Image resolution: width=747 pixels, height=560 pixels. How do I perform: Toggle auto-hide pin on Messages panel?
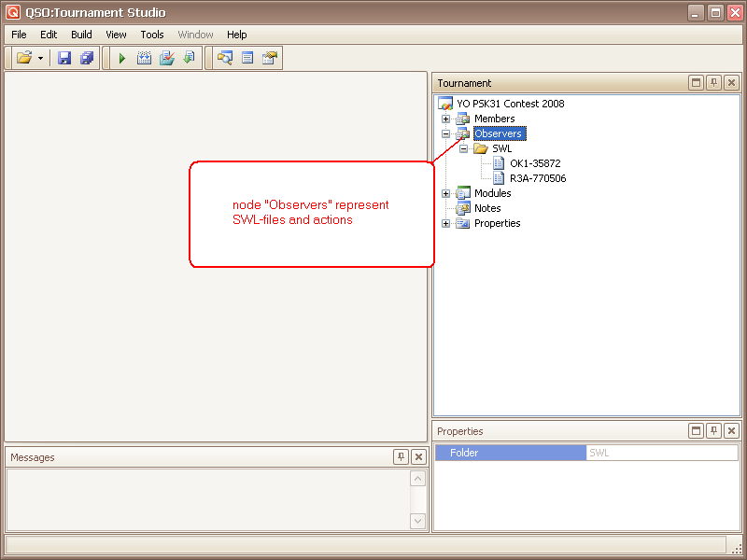click(401, 457)
